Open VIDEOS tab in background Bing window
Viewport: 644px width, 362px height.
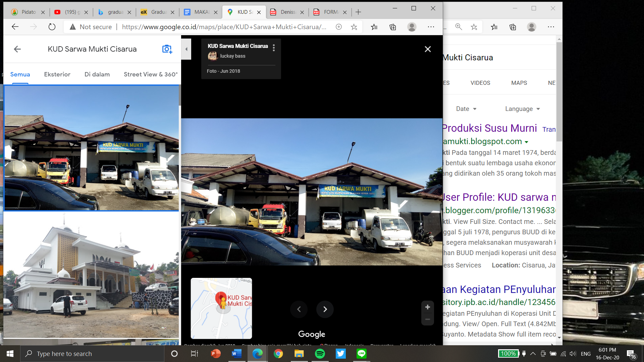tap(480, 83)
